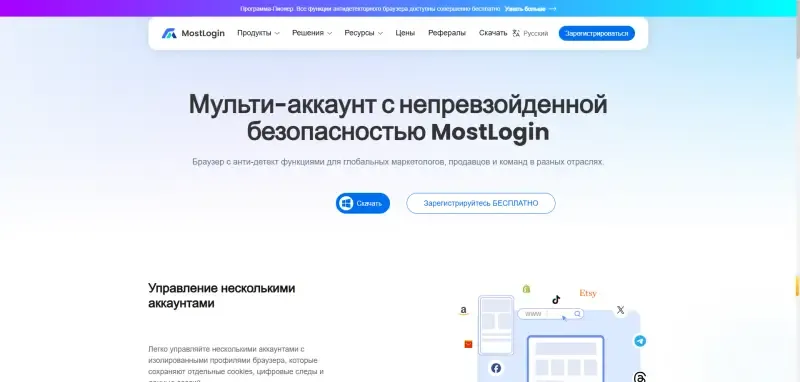Click the X (Twitter) icon
Viewport: 800px width, 382px height.
620,310
